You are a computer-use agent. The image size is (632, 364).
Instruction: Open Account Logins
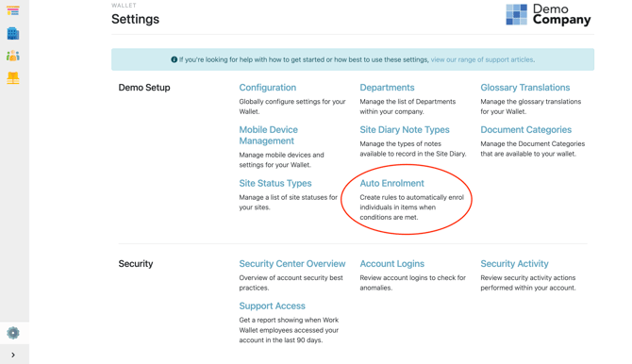392,264
